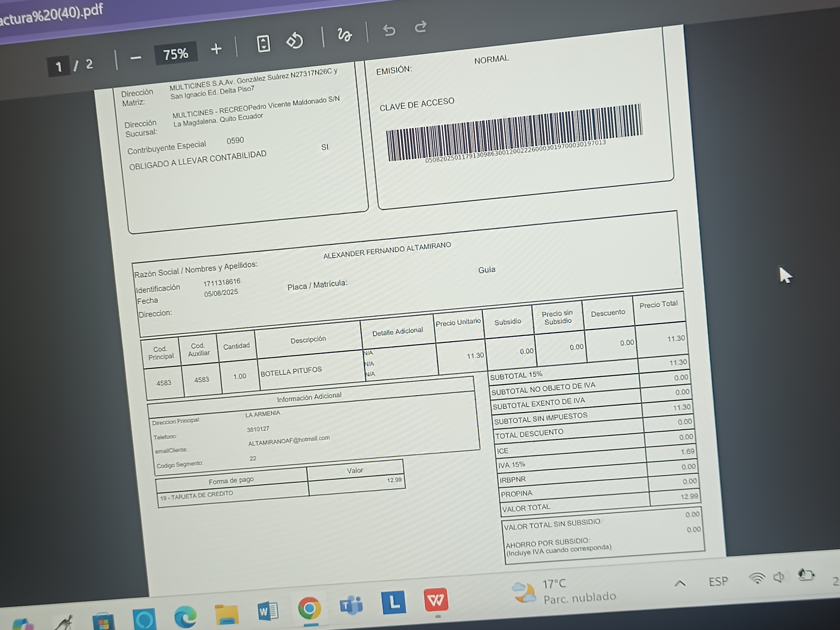Image resolution: width=840 pixels, height=630 pixels.
Task: Click the SUBTOTAL 15% label
Action: (516, 375)
